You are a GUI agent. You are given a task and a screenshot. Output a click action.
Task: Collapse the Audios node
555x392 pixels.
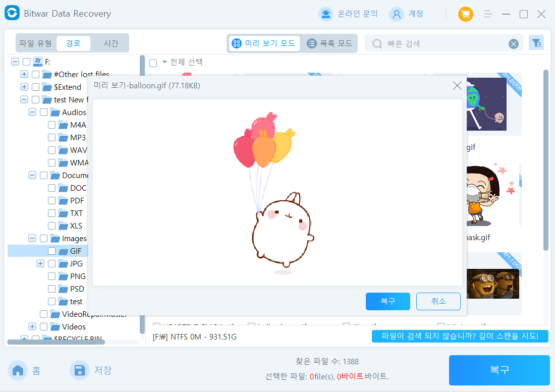[x=32, y=112]
